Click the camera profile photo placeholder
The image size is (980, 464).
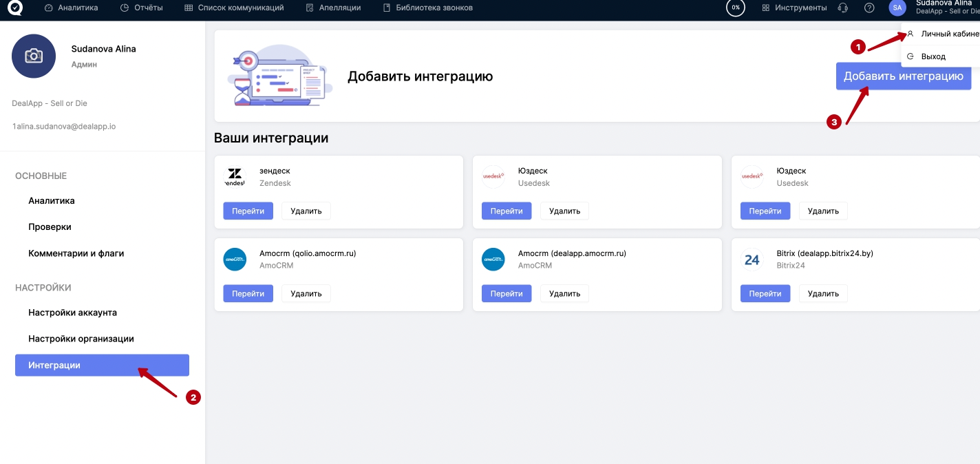34,56
